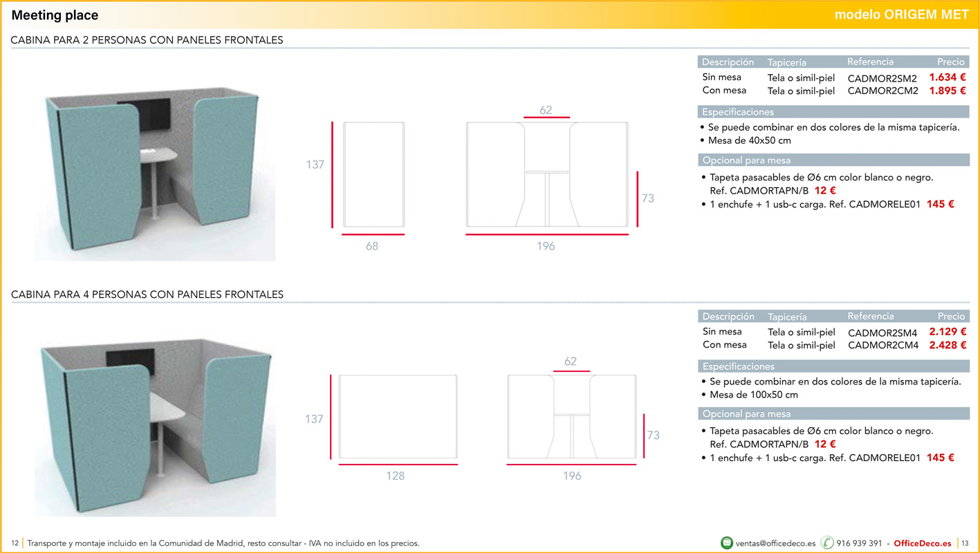This screenshot has height=553, width=980.
Task: Select the reference CADMOR2CM4
Action: [883, 345]
